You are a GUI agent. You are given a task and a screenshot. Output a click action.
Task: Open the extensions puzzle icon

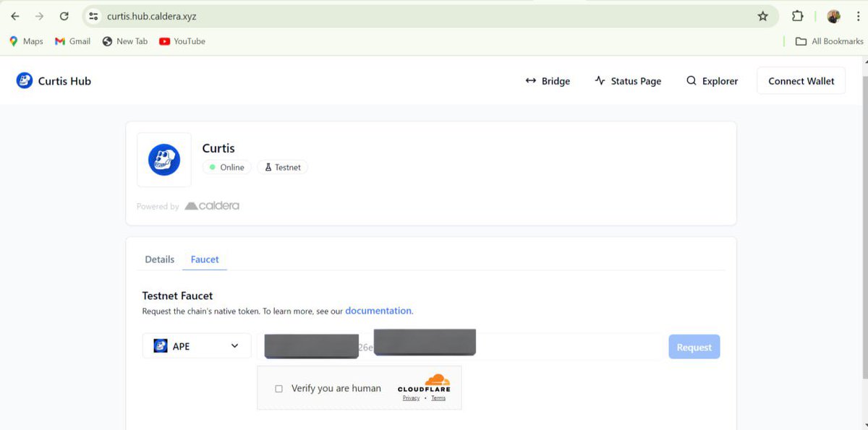[x=797, y=16]
